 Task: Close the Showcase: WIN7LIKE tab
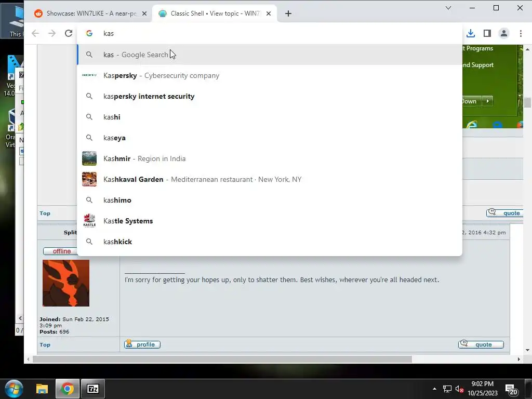(x=144, y=14)
